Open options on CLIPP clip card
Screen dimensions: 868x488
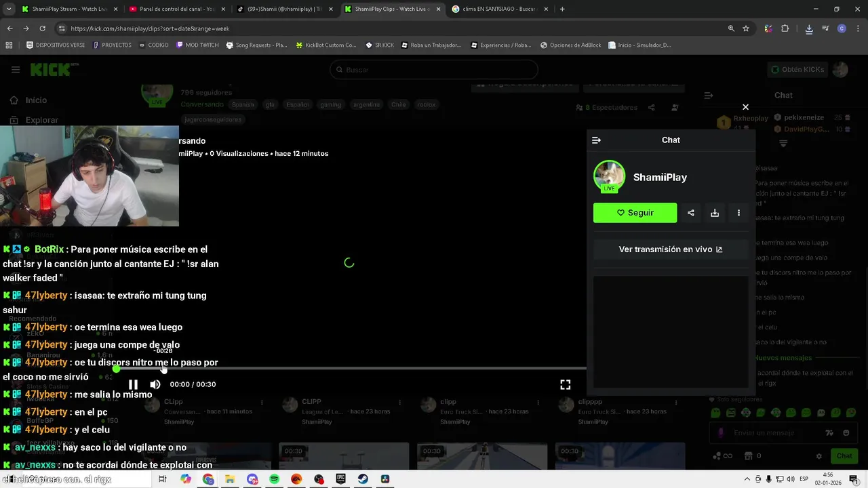(399, 402)
